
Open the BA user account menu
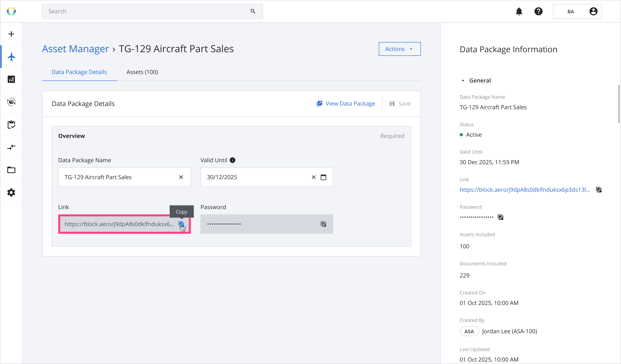coord(577,11)
